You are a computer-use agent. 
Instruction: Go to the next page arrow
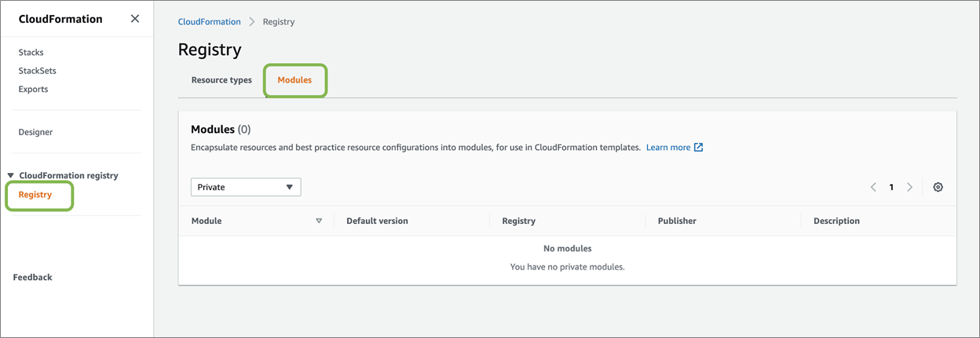[909, 187]
